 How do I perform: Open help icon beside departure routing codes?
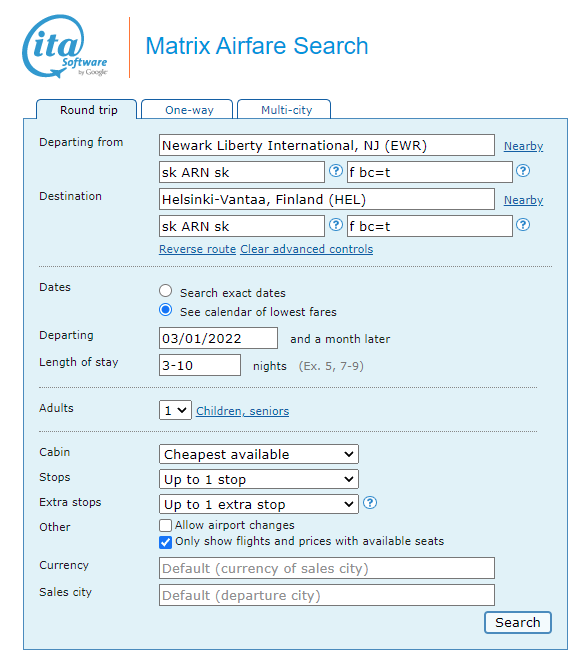[336, 171]
